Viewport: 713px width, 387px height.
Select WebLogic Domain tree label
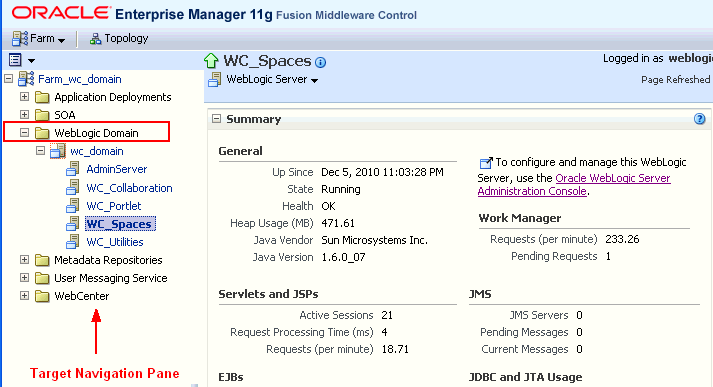96,133
